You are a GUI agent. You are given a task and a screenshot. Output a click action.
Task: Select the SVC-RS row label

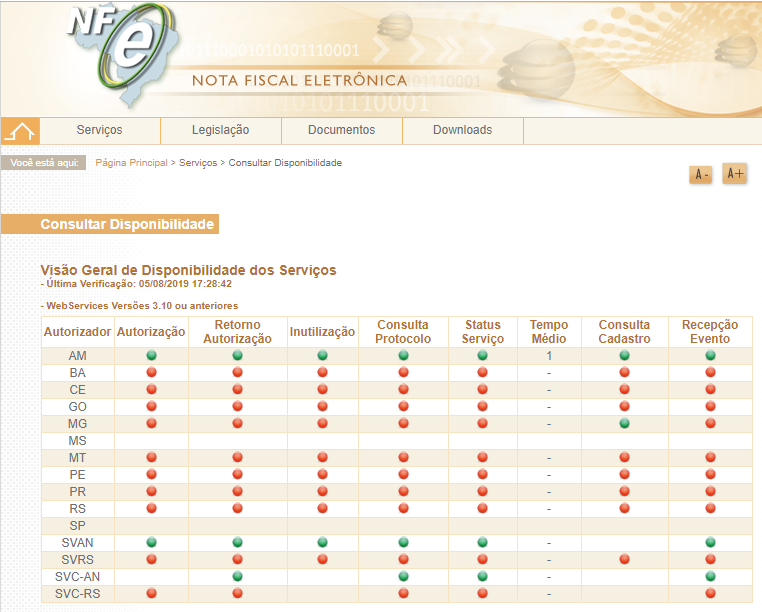[x=78, y=594]
